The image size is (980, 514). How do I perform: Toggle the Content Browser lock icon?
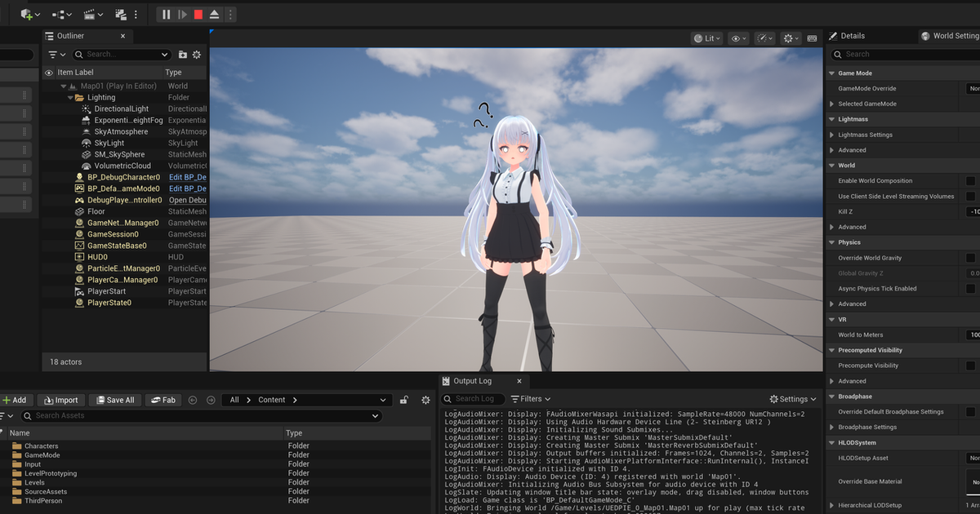click(x=404, y=400)
